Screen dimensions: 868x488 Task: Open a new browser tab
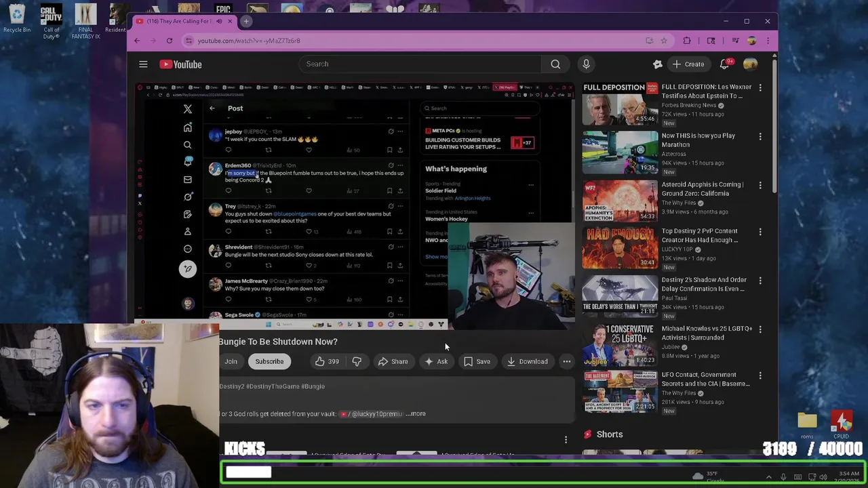coord(247,21)
